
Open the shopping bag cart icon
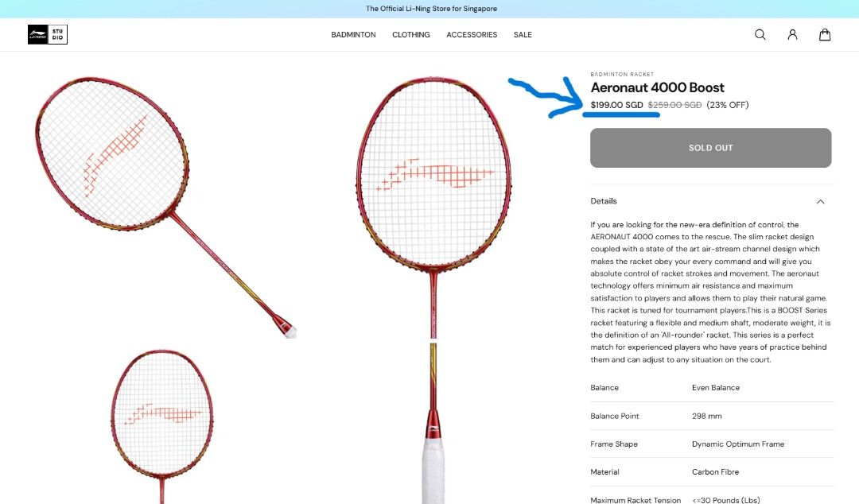click(x=825, y=34)
